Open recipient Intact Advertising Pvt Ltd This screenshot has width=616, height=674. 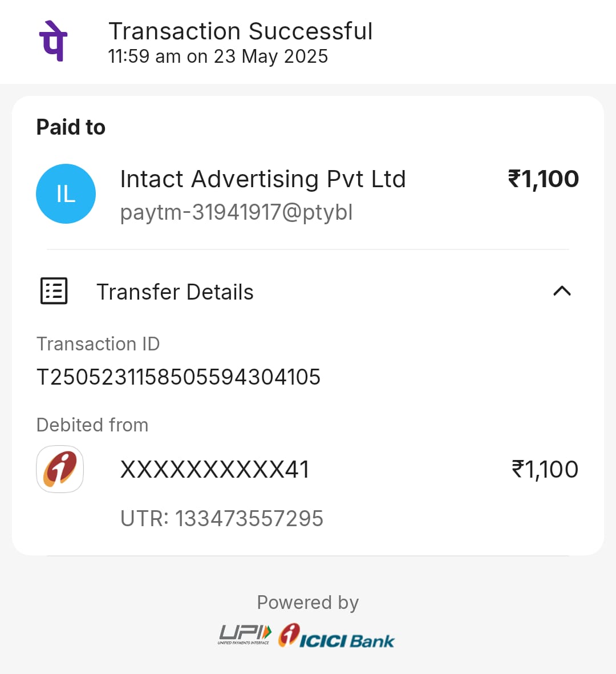tap(262, 179)
